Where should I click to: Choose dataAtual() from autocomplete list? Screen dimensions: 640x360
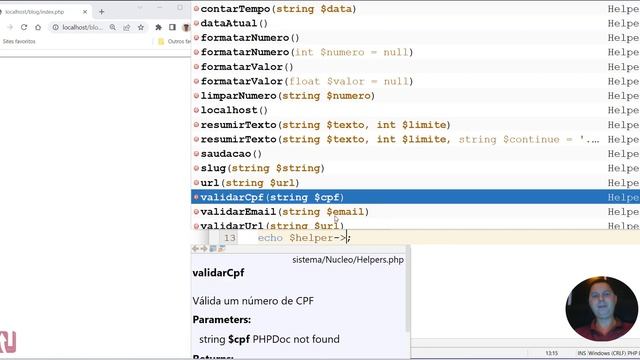point(416,23)
